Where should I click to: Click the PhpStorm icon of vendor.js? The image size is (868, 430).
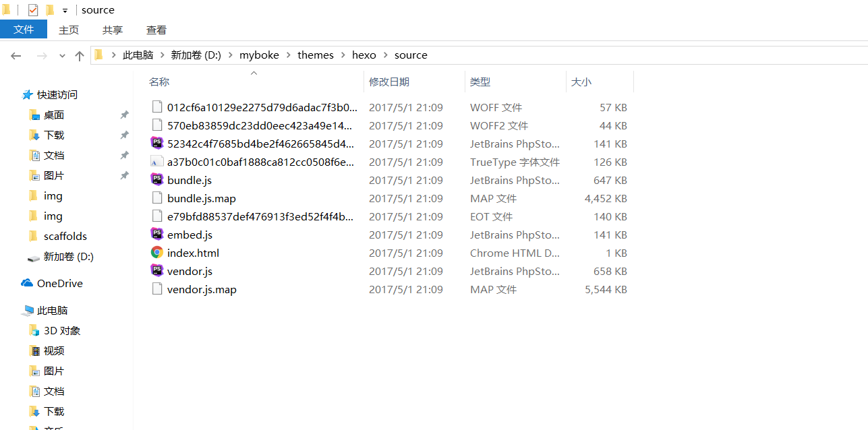pos(157,271)
